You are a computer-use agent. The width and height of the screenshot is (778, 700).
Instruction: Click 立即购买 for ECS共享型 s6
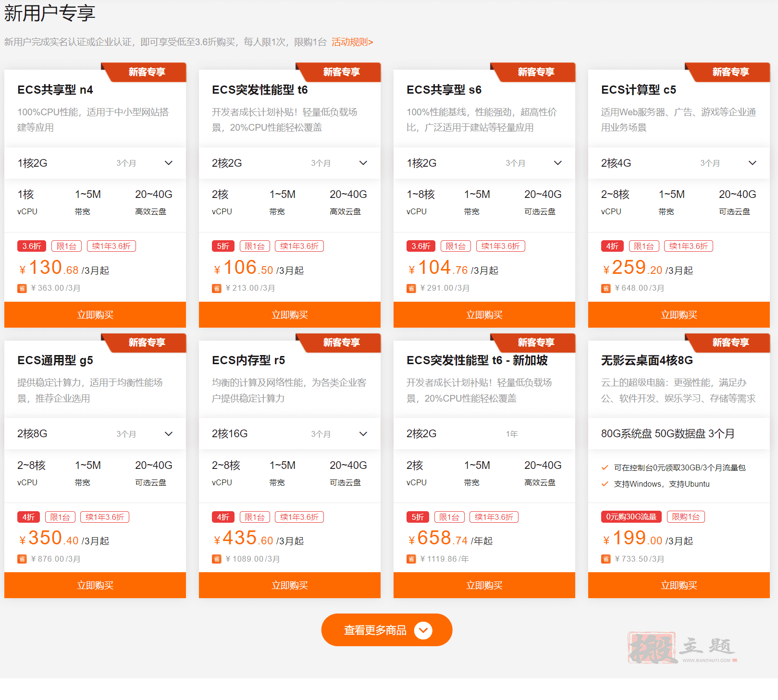pyautogui.click(x=484, y=315)
